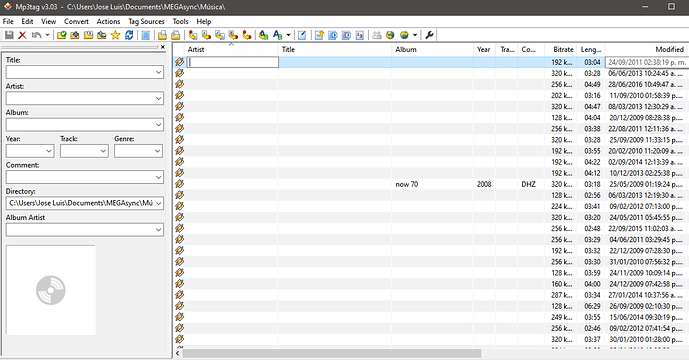
Task: Select the '2008' year cell
Action: pos(484,184)
